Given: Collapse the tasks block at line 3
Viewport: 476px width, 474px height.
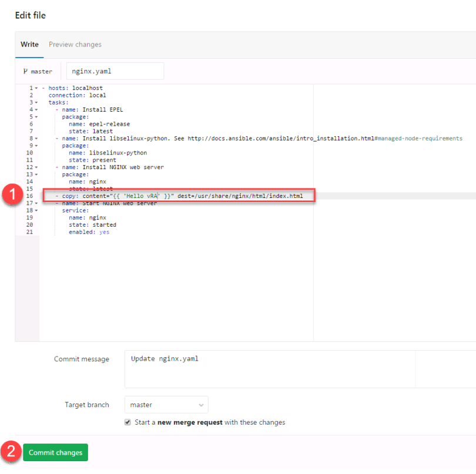Looking at the screenshot, I should [36, 102].
